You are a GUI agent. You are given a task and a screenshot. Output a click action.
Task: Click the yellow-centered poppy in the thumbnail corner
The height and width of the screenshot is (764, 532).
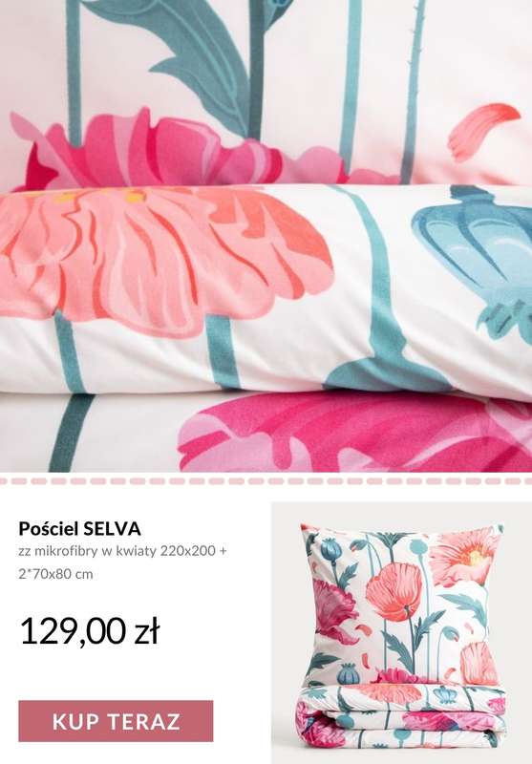click(x=465, y=558)
